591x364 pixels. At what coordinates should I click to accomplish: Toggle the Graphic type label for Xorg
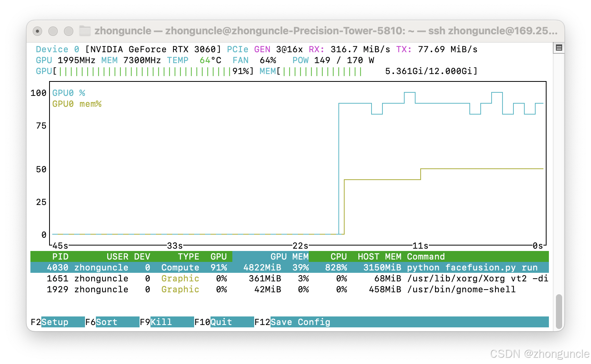click(x=180, y=278)
